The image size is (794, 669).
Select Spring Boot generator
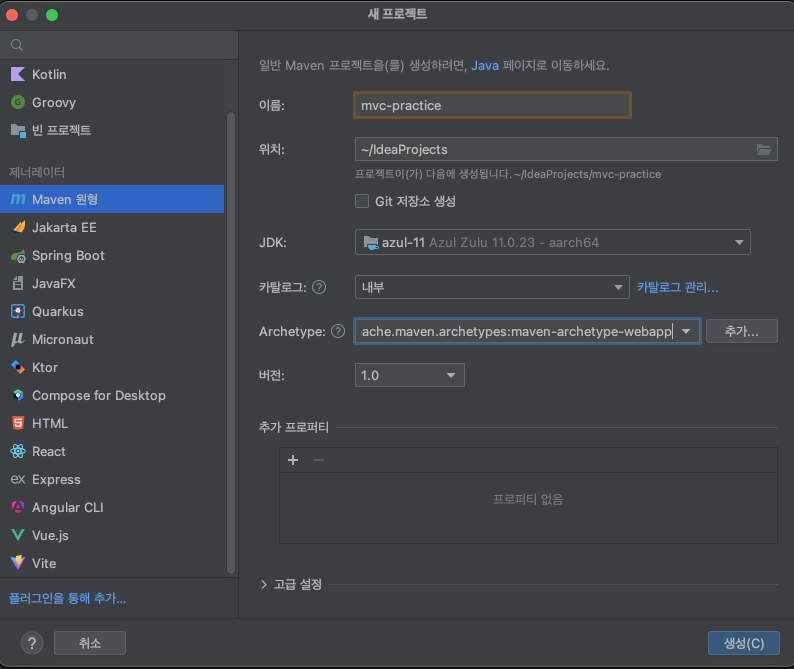pos(112,255)
